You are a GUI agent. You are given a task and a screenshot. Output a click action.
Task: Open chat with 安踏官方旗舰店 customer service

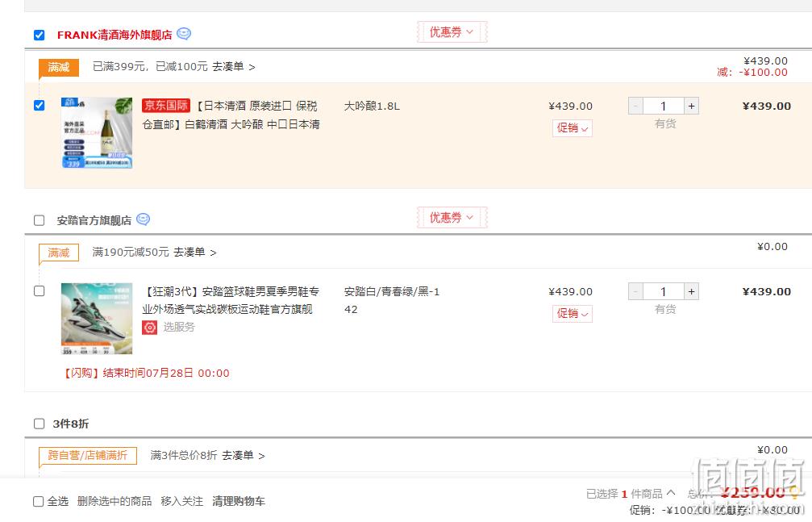[x=143, y=219]
